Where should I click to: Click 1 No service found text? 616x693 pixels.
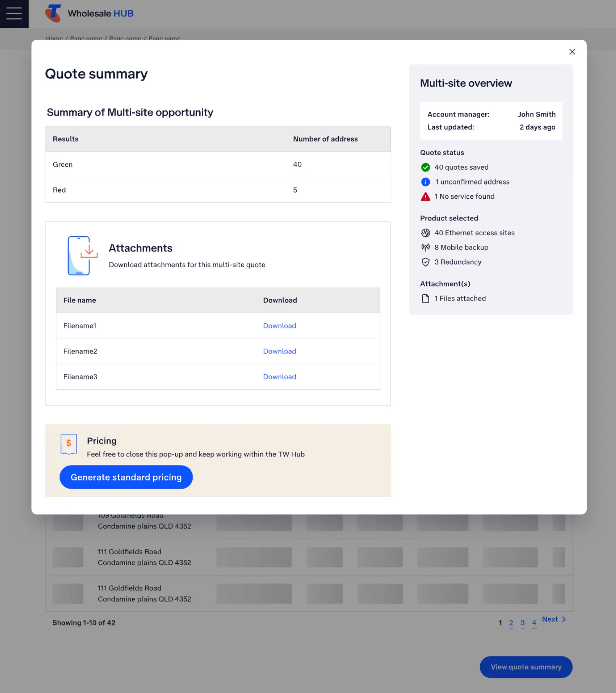coord(464,196)
